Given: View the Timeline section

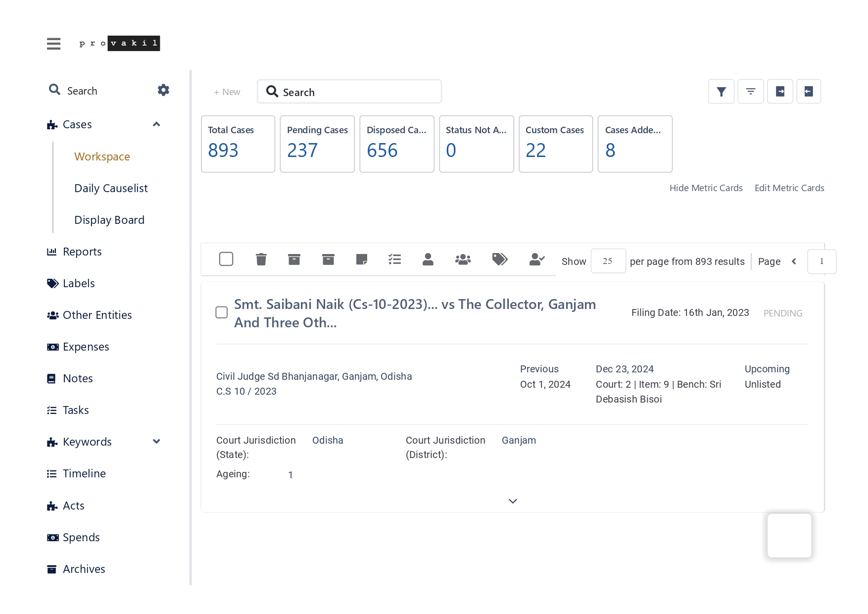Looking at the screenshot, I should pyautogui.click(x=84, y=473).
